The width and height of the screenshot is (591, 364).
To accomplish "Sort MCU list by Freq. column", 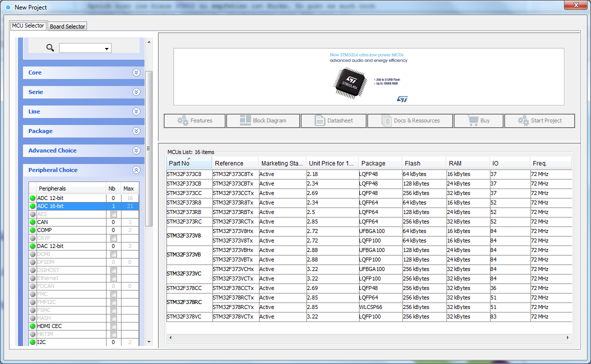I will (550, 163).
